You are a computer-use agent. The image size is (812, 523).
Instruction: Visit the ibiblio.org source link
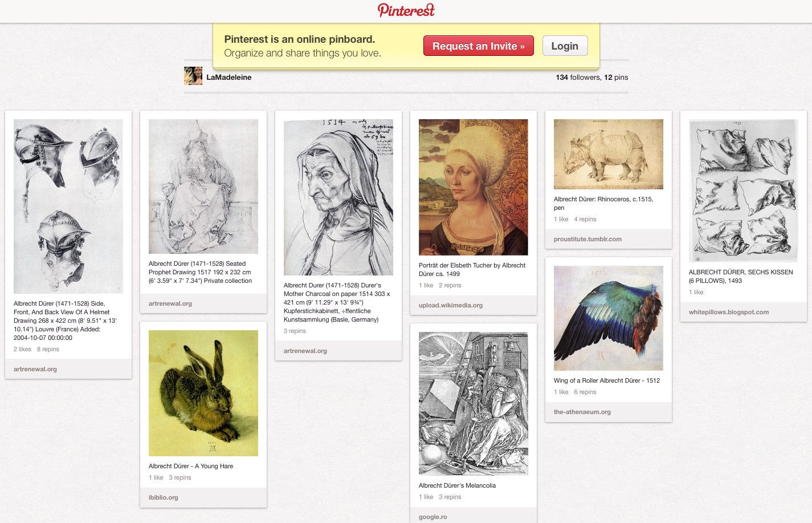pos(164,497)
